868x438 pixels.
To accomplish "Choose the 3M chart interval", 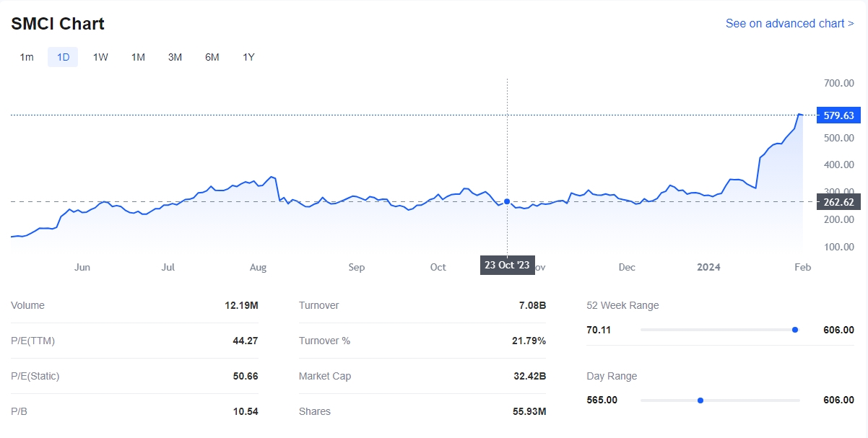I will point(175,57).
